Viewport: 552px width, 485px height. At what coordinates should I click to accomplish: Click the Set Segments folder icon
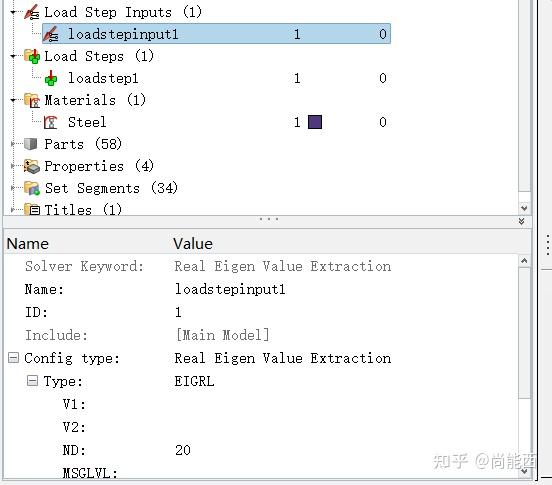click(32, 188)
